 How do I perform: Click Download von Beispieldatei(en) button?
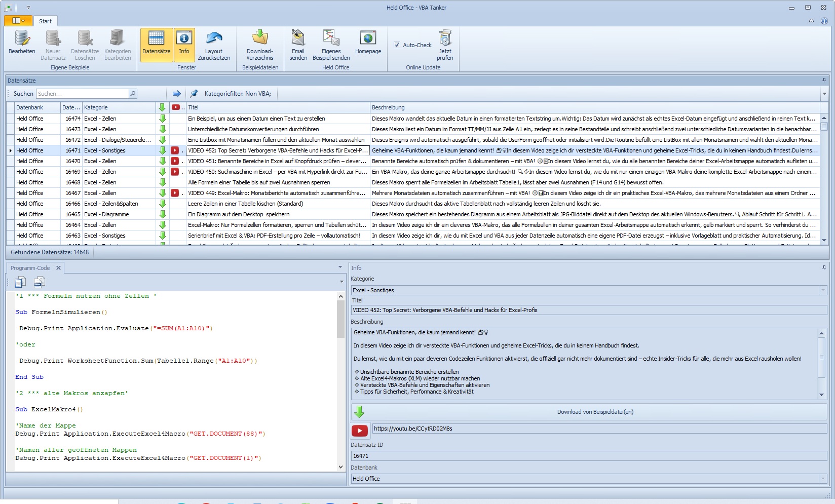click(x=595, y=412)
